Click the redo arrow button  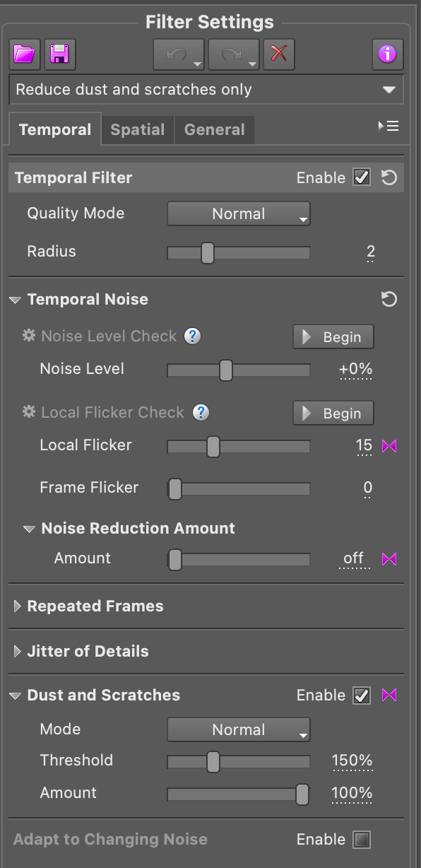[234, 54]
